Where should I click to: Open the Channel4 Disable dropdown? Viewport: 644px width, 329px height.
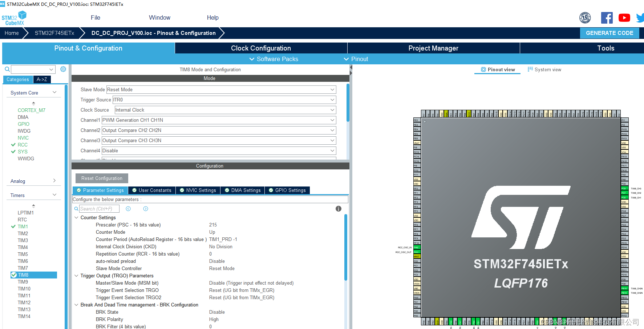coord(219,151)
